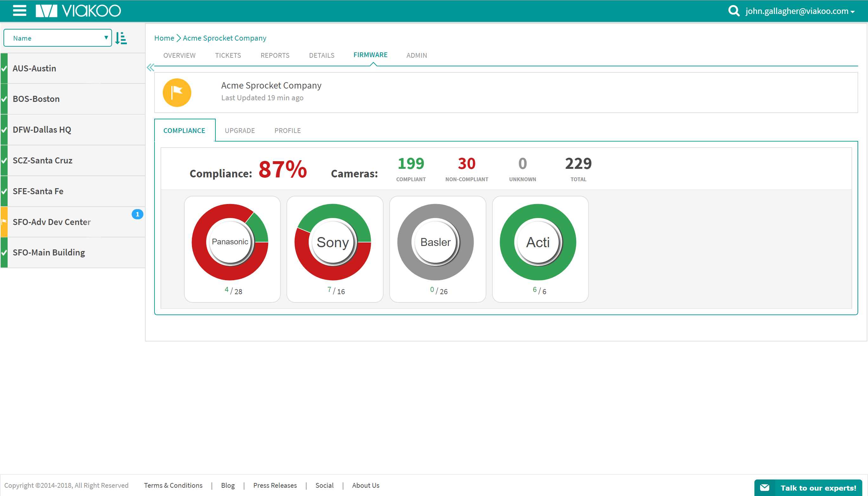868x496 pixels.
Task: Go to Home in the breadcrumb
Action: [x=164, y=38]
